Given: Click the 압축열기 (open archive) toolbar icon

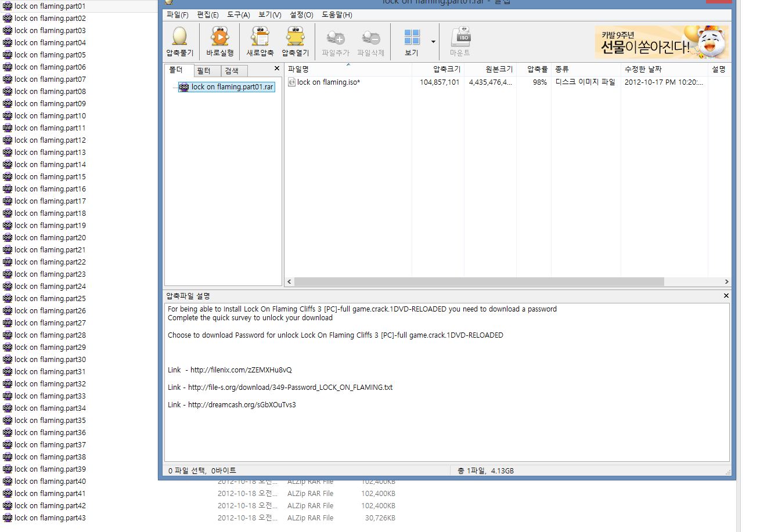Looking at the screenshot, I should click(x=296, y=37).
